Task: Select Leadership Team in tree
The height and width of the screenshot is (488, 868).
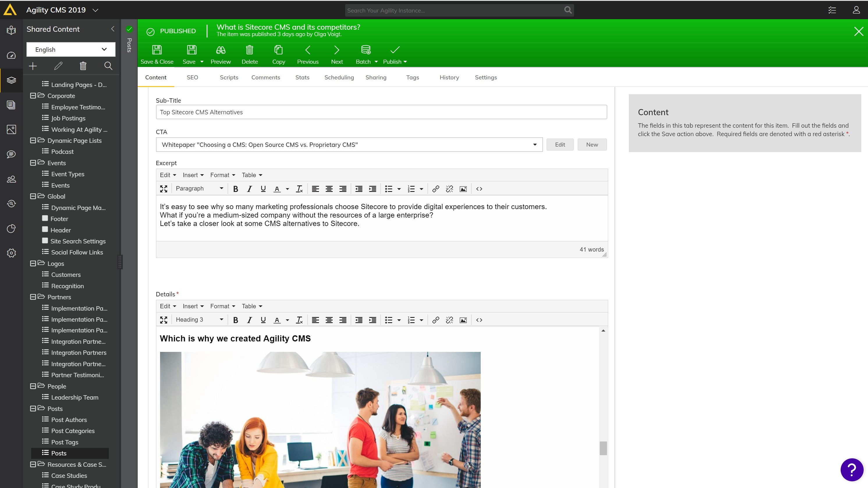Action: [74, 397]
